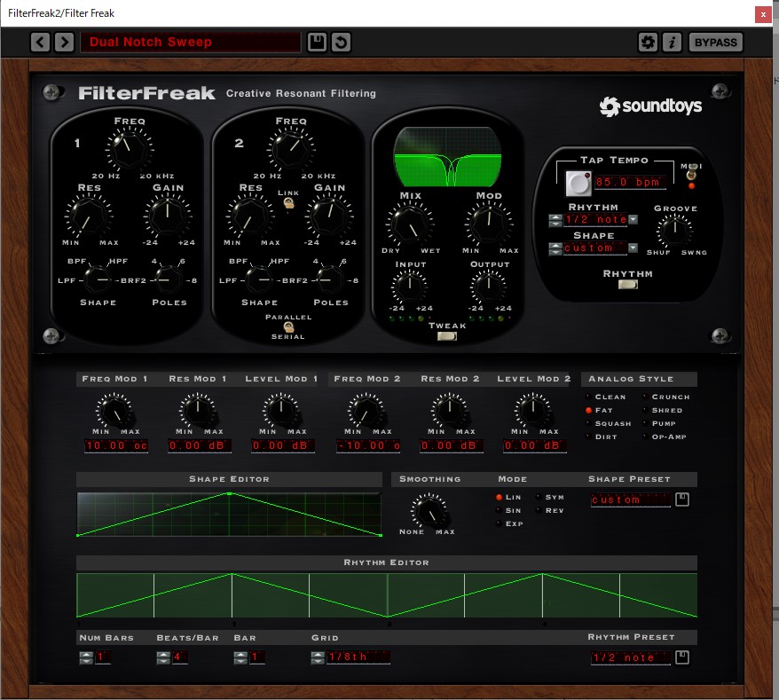Viewport: 779px width, 700px height.
Task: Click the filter 2 Res knob
Action: [250, 216]
